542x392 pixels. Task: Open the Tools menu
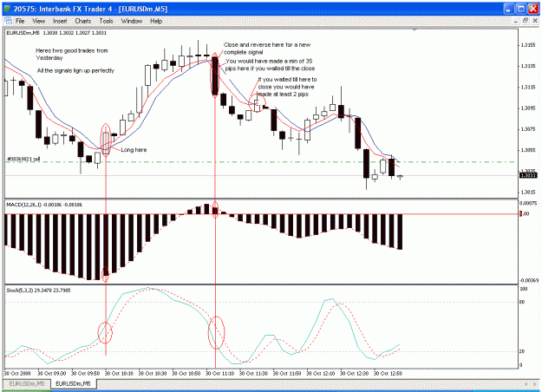pos(106,21)
